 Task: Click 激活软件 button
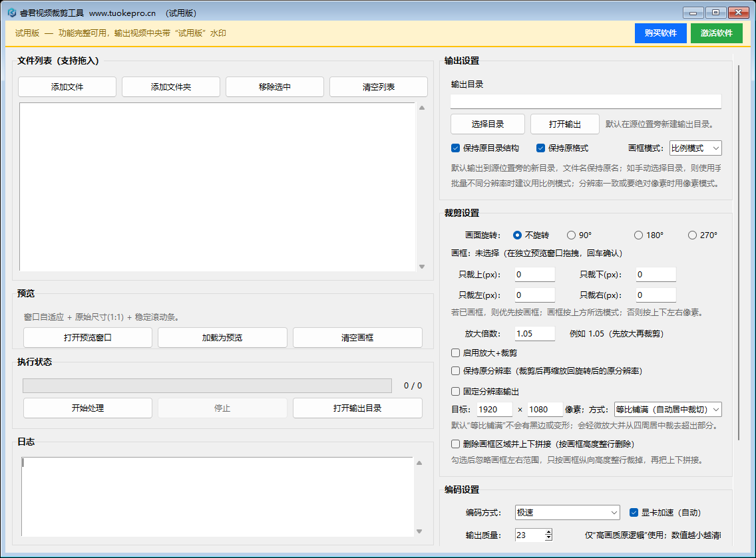click(717, 33)
